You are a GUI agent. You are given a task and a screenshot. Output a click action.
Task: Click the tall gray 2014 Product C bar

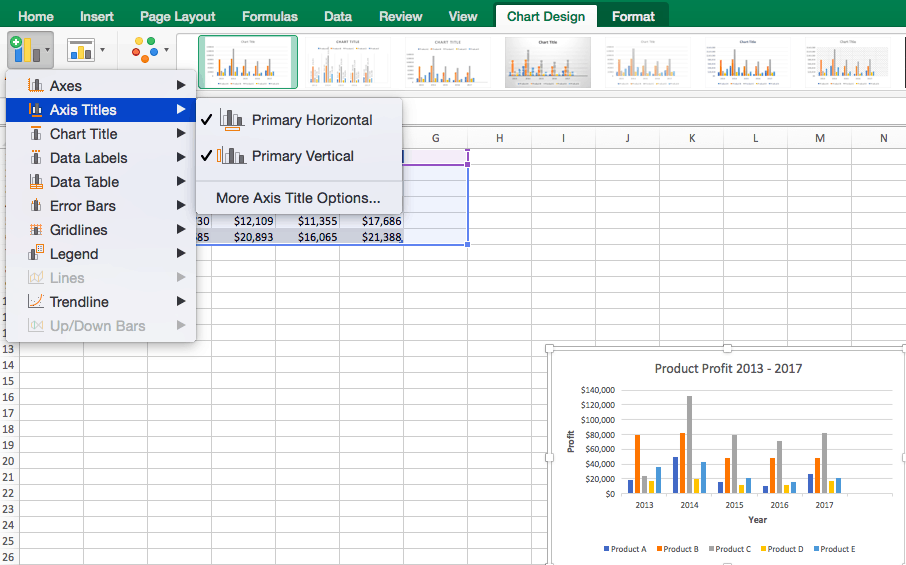pyautogui.click(x=689, y=444)
